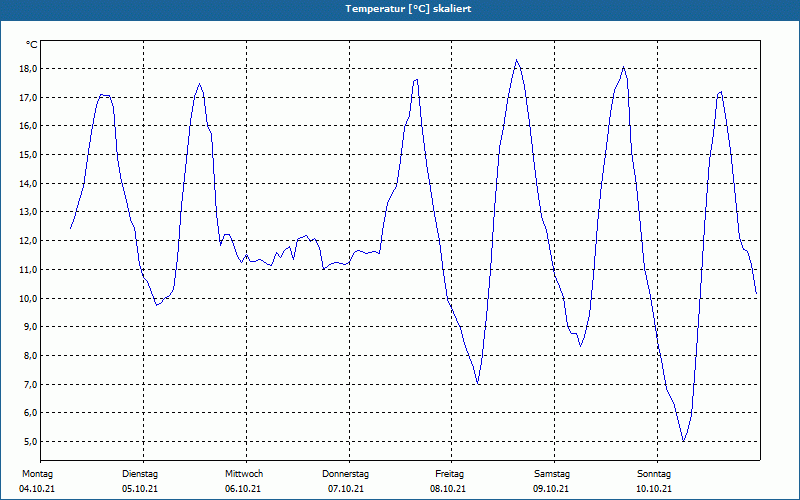Click the 12,0 axis label
Image resolution: width=800 pixels, height=500 pixels.
click(28, 241)
